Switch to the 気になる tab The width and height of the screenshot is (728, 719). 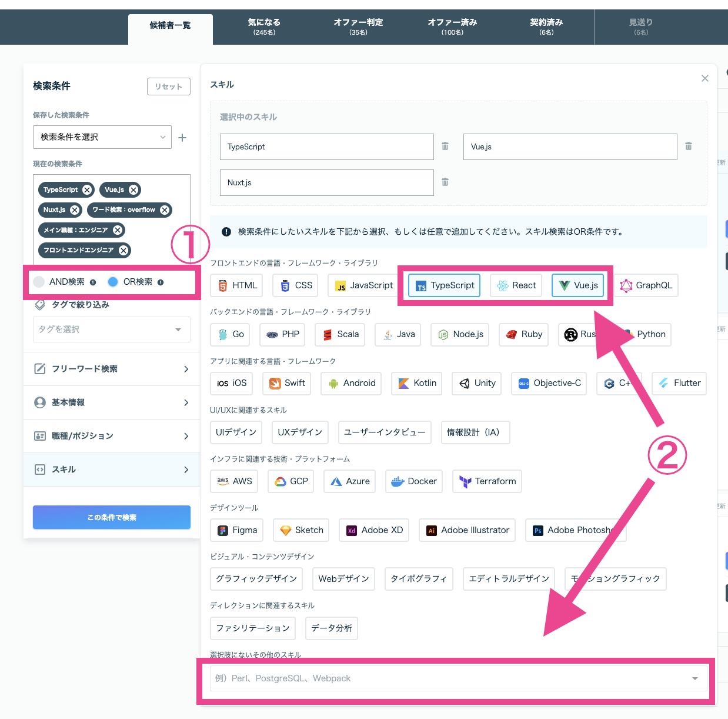[264, 26]
